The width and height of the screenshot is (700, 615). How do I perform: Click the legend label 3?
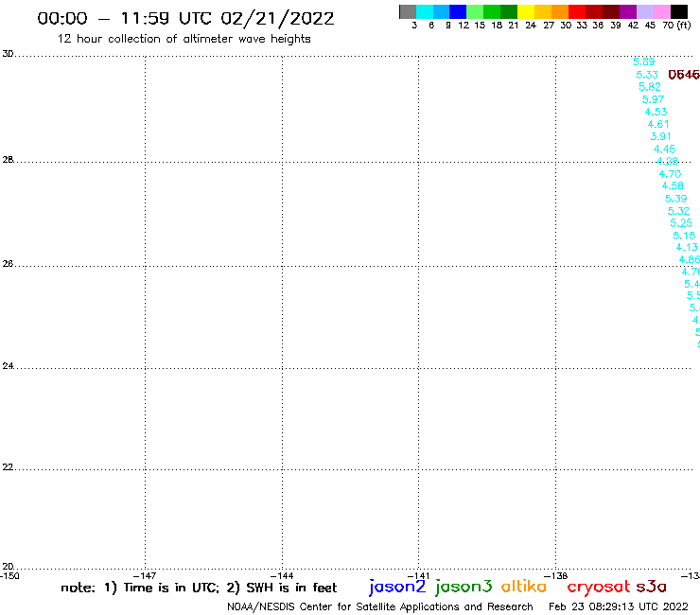tap(414, 25)
